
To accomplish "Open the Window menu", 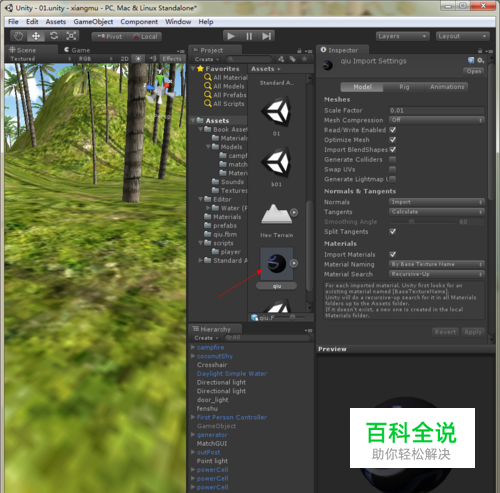I will [178, 22].
